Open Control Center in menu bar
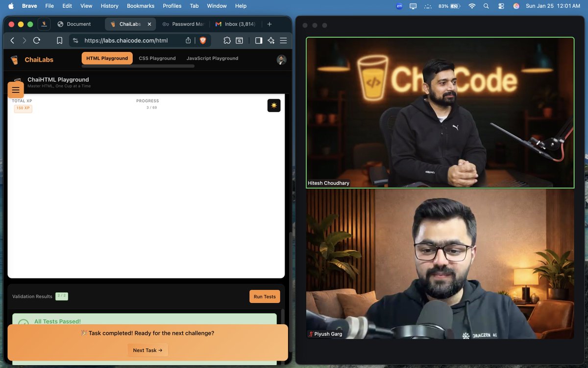 coord(501,6)
